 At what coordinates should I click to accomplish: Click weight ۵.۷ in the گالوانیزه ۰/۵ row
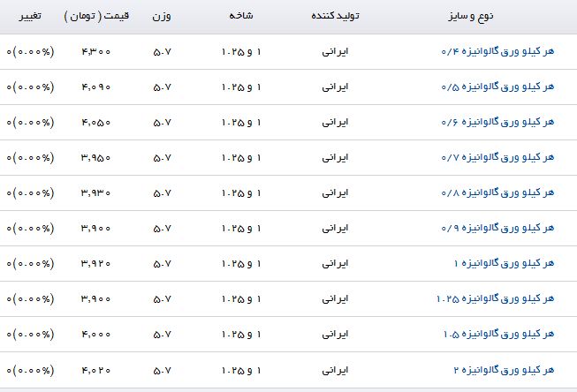(162, 87)
